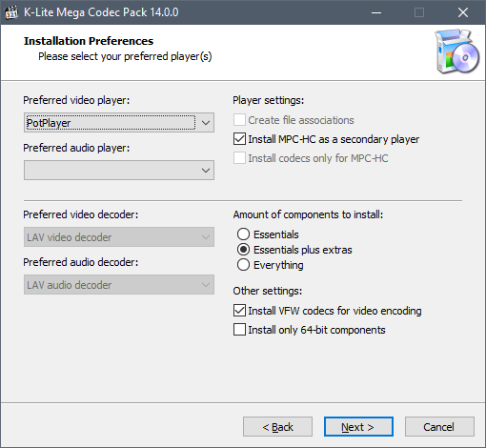This screenshot has height=448, width=486.
Task: Close the K-Lite installer window
Action: (x=463, y=12)
